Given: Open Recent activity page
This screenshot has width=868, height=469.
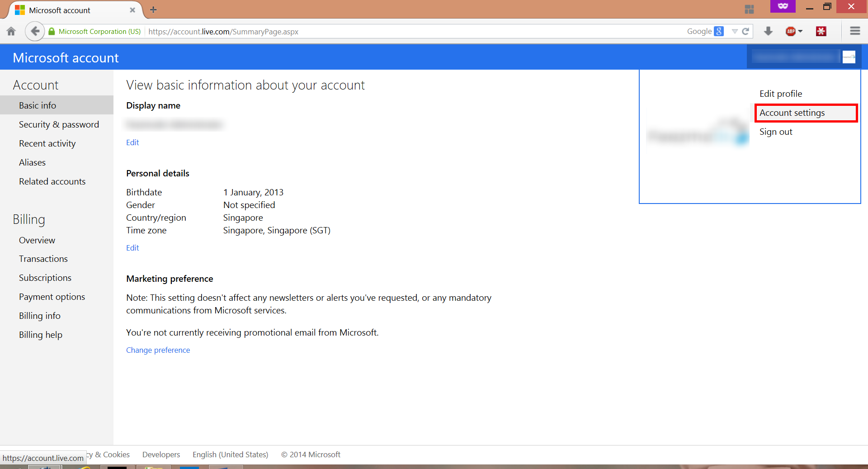Looking at the screenshot, I should click(x=47, y=143).
